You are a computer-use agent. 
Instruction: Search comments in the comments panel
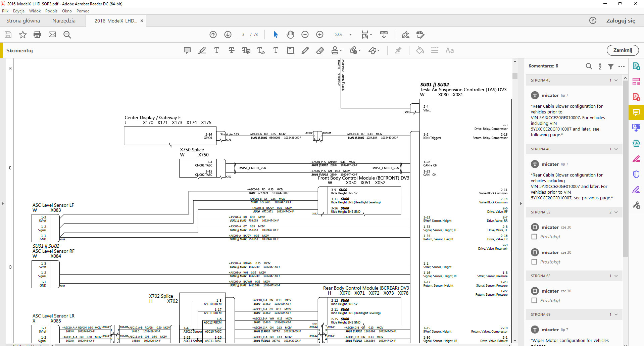pos(589,66)
